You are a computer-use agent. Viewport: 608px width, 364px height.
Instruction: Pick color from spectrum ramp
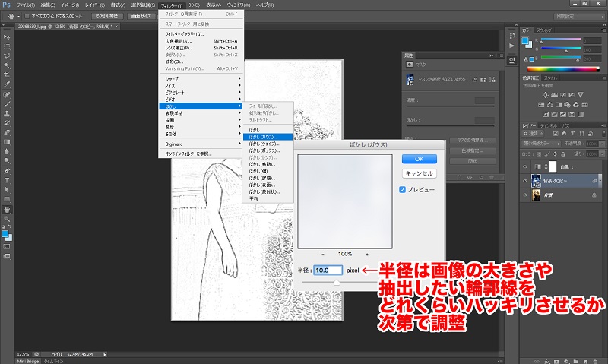(x=563, y=69)
